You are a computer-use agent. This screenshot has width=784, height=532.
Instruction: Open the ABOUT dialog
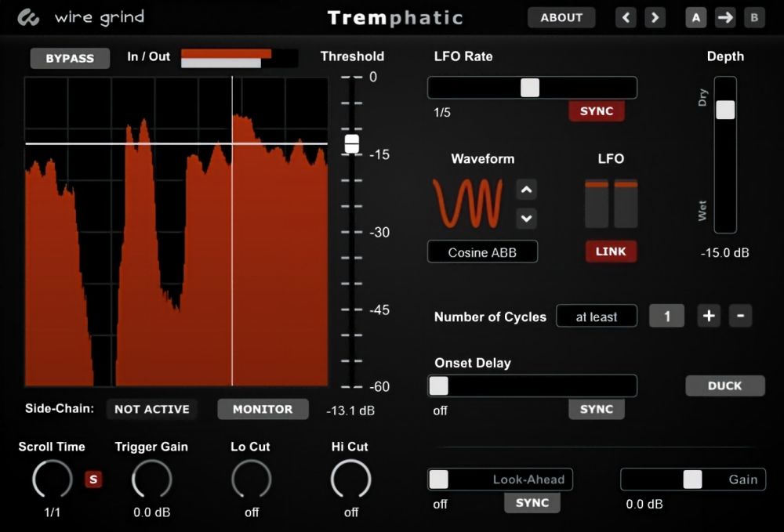561,18
